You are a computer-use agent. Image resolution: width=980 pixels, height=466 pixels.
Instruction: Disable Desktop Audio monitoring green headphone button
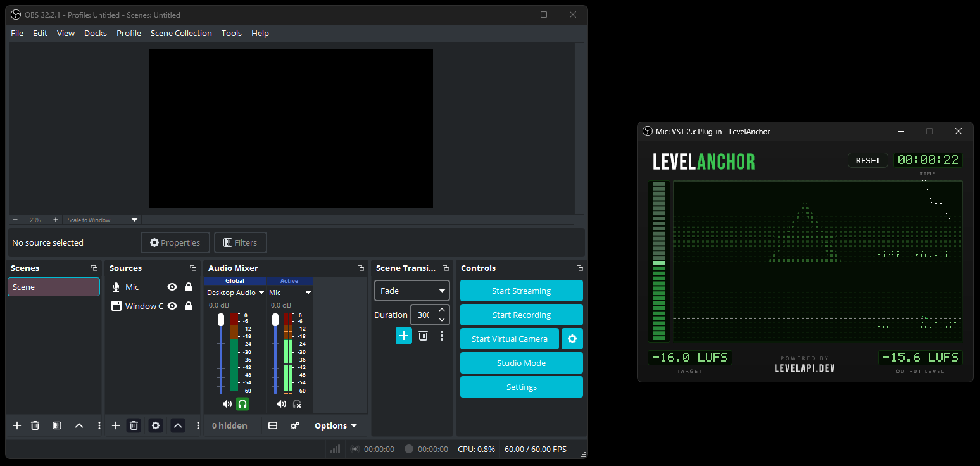(x=242, y=403)
